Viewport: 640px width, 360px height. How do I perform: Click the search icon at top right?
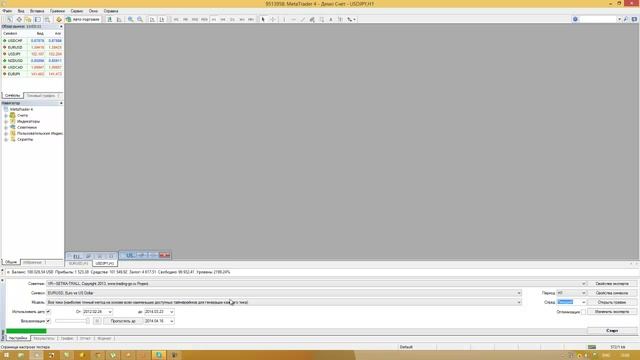626,19
